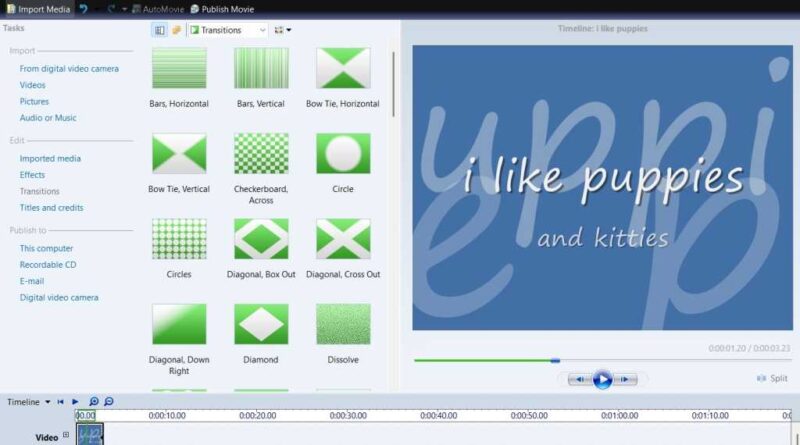Open the thumbnail view options dropdown

283,30
